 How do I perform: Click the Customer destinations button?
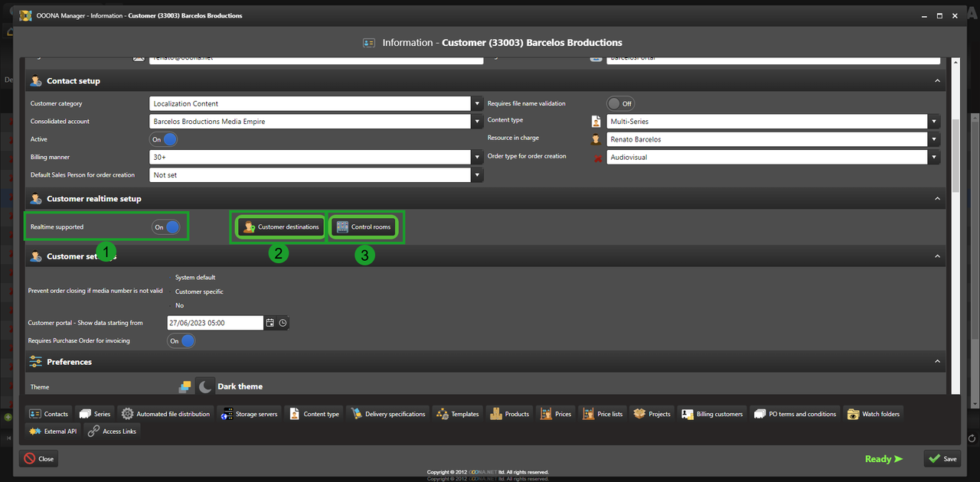(x=280, y=227)
